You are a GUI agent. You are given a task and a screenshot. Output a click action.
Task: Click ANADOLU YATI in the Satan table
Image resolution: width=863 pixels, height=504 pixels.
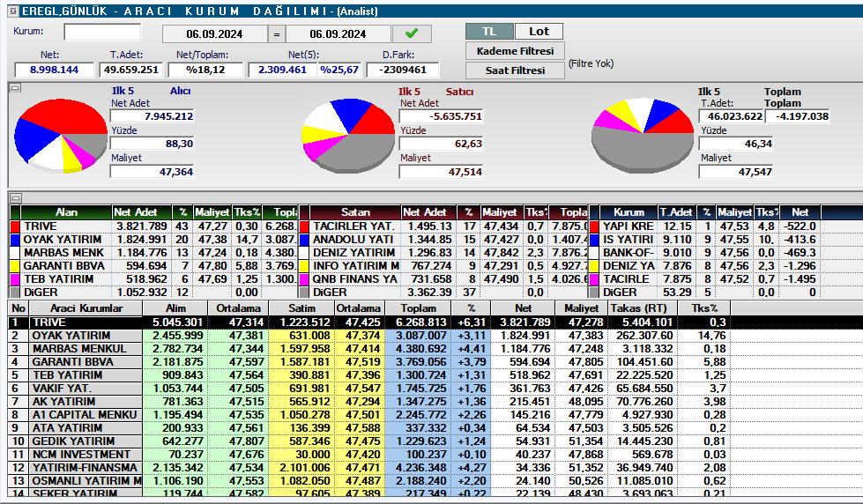tap(353, 240)
